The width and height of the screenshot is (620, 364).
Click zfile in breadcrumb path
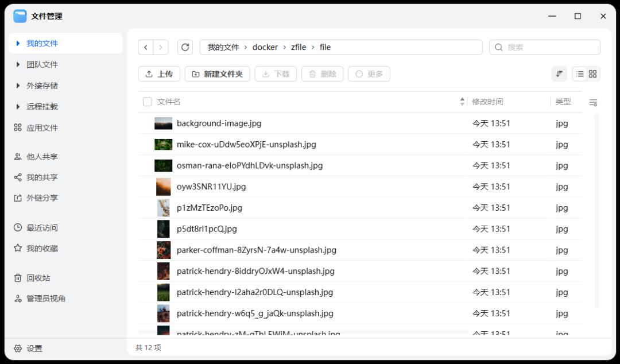(299, 48)
